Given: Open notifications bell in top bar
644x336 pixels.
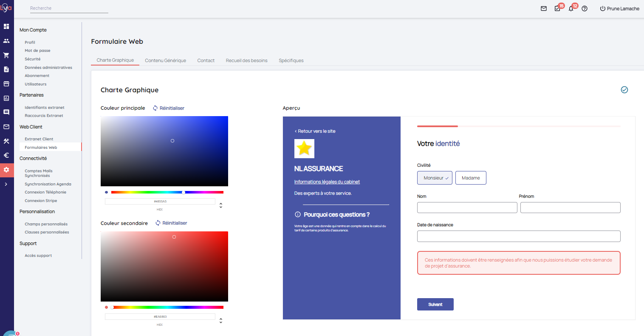Looking at the screenshot, I should point(571,9).
